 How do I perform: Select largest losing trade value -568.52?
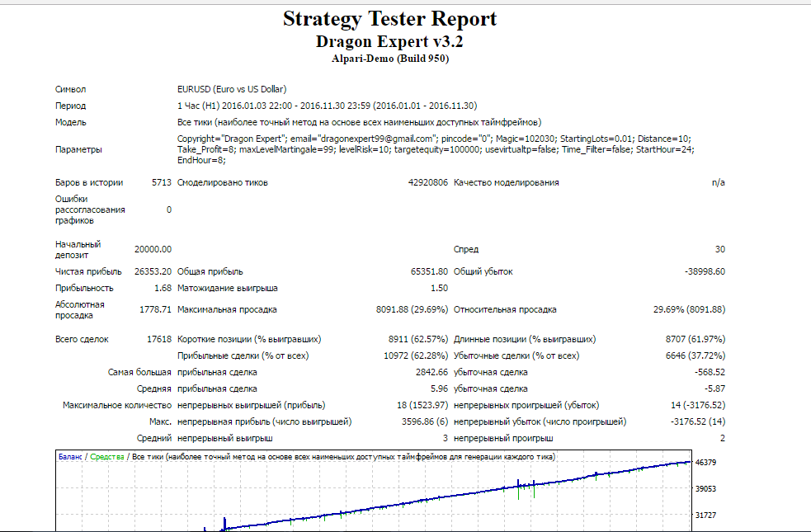[x=710, y=372]
